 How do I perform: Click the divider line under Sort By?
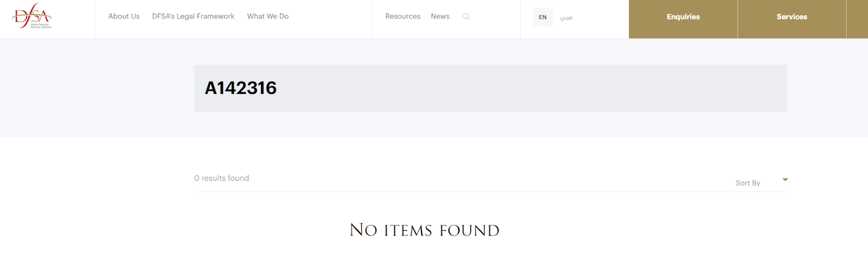pos(490,192)
